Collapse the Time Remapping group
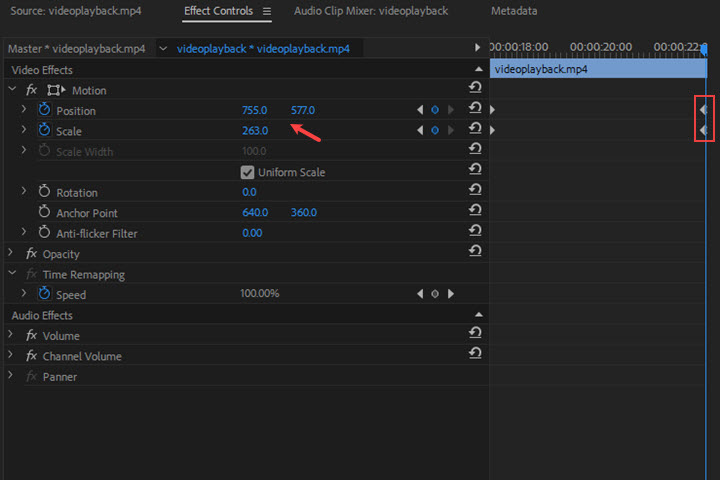The width and height of the screenshot is (720, 480). (12, 273)
